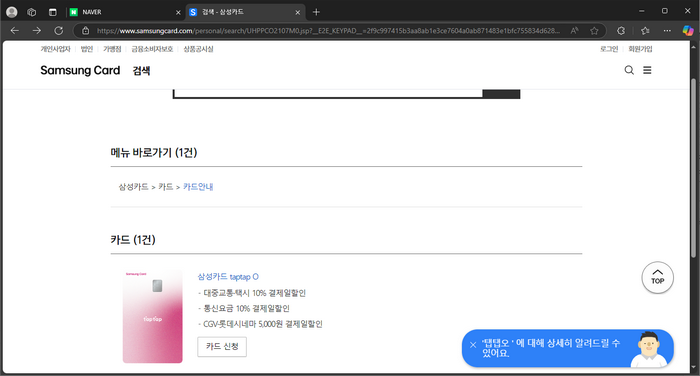Jump to top with TOP button

658,277
